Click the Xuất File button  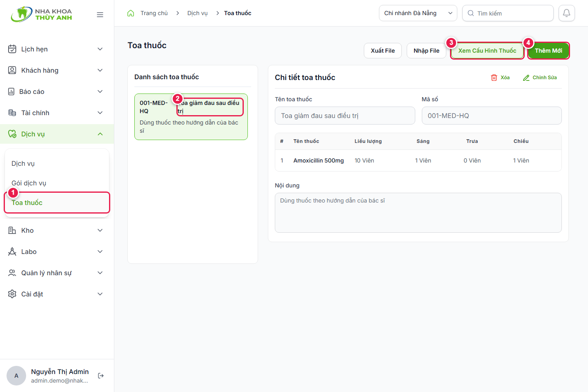click(383, 51)
